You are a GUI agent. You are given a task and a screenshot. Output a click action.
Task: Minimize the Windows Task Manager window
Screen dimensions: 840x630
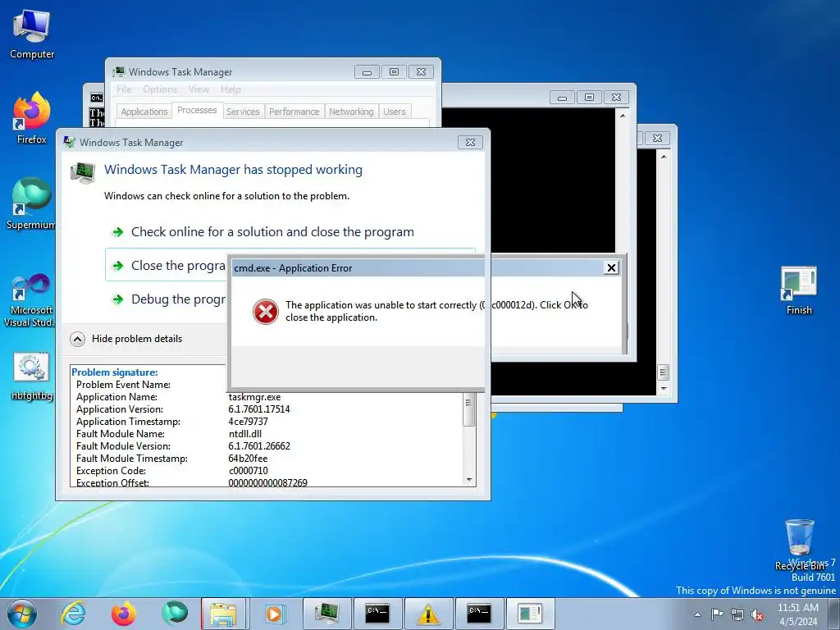(367, 72)
